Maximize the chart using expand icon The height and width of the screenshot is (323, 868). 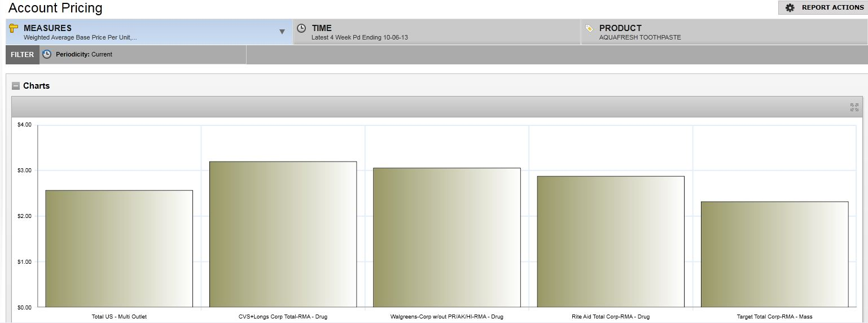(854, 107)
